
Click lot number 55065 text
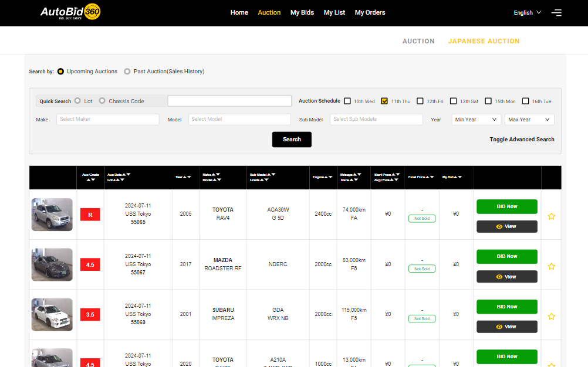(138, 222)
